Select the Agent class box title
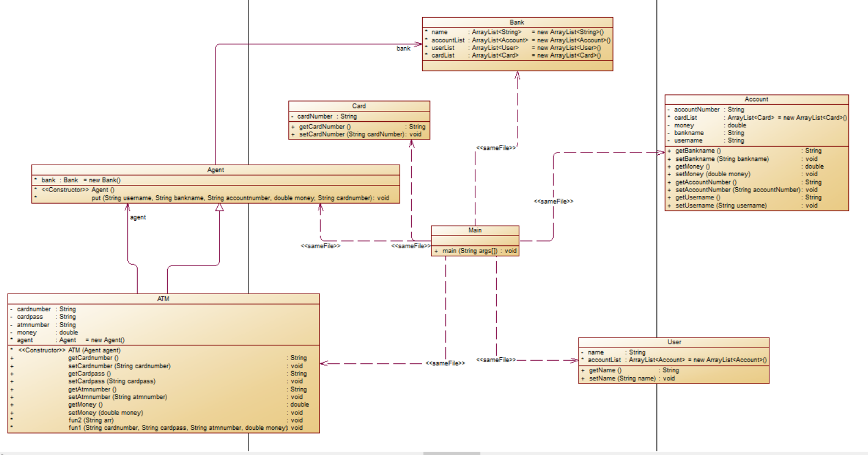Screen dimensions: 868x455 coord(215,170)
